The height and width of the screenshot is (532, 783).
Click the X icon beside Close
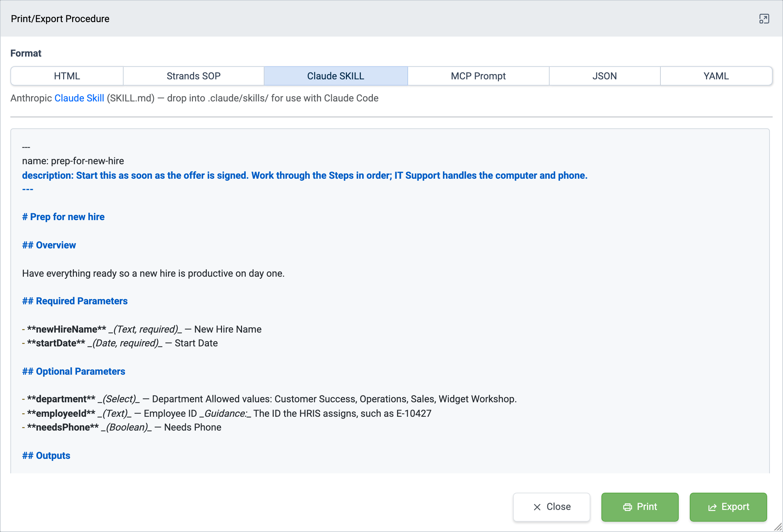(537, 507)
